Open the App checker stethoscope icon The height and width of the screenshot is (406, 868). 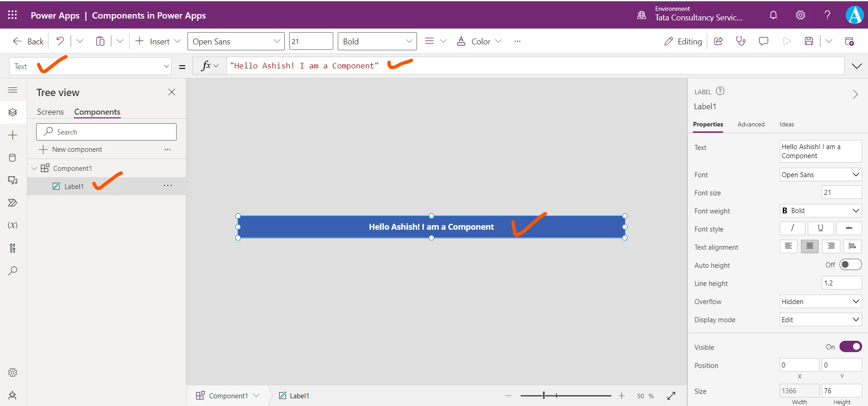tap(741, 41)
